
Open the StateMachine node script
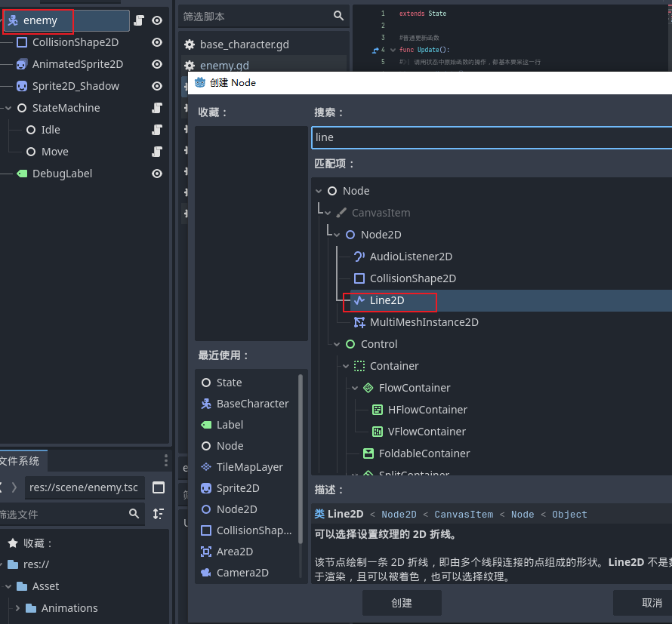click(157, 108)
